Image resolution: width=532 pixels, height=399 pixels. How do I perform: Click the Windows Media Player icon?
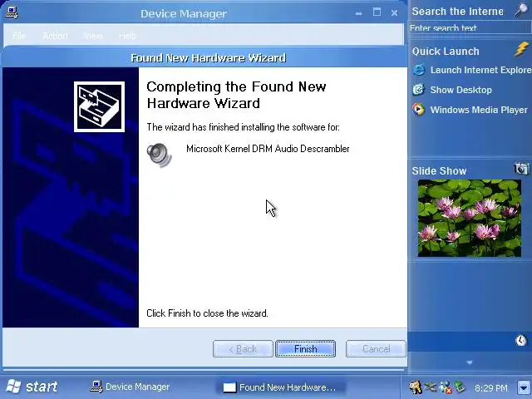(419, 110)
